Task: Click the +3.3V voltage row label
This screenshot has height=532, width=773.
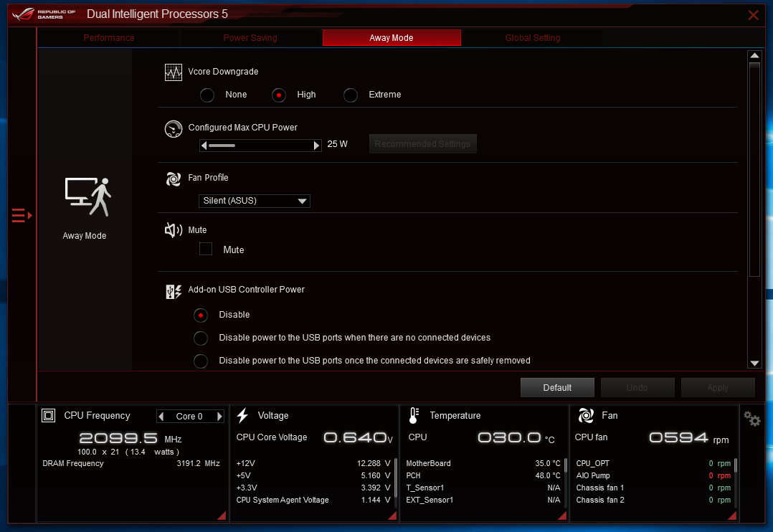Action: pyautogui.click(x=247, y=488)
